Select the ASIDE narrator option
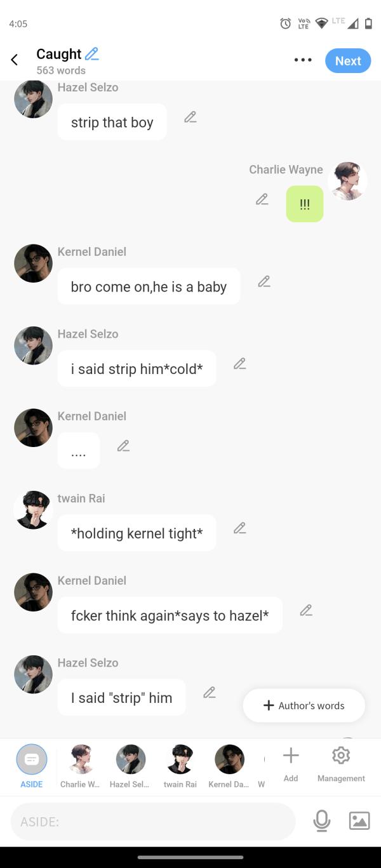This screenshot has width=381, height=868. (32, 765)
